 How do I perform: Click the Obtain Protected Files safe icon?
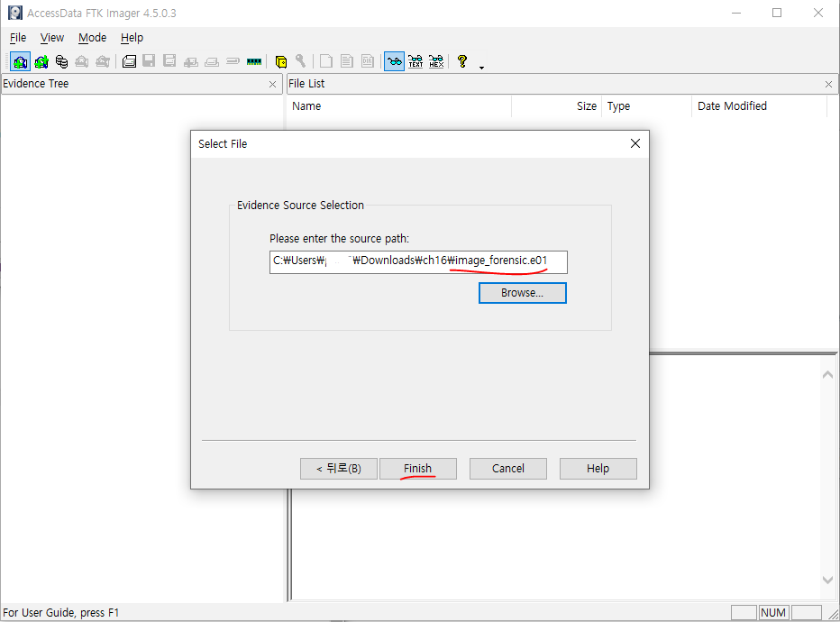pyautogui.click(x=280, y=61)
